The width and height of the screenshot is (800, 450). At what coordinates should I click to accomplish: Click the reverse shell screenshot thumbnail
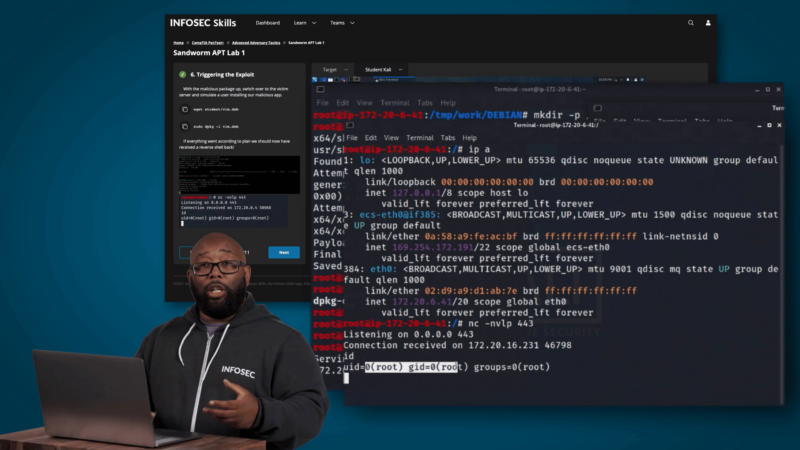click(239, 174)
